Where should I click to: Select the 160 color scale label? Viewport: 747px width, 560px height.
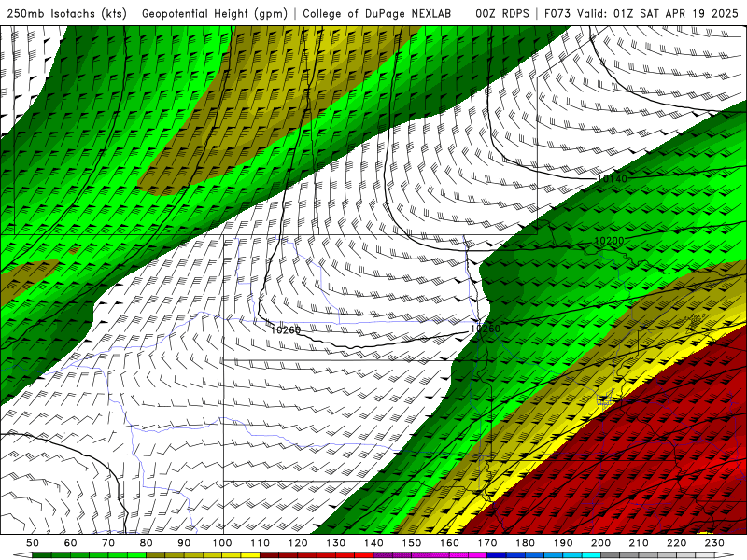450,543
